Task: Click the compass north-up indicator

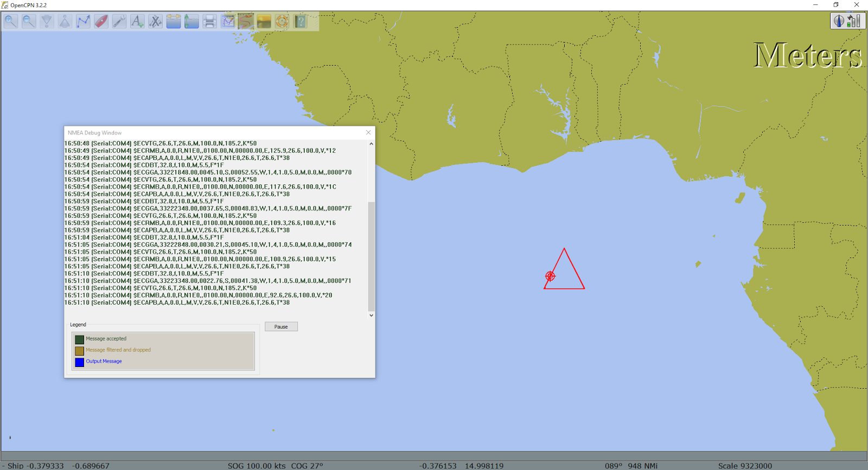Action: [x=839, y=21]
